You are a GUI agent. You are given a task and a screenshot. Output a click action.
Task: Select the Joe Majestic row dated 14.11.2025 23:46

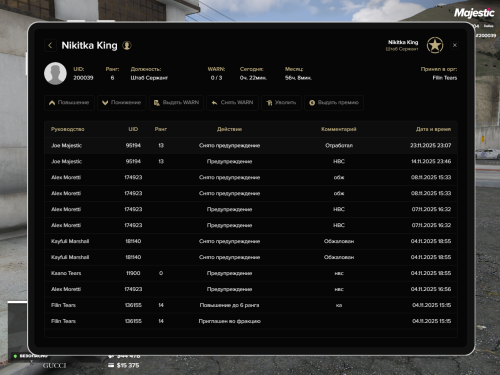pyautogui.click(x=251, y=161)
